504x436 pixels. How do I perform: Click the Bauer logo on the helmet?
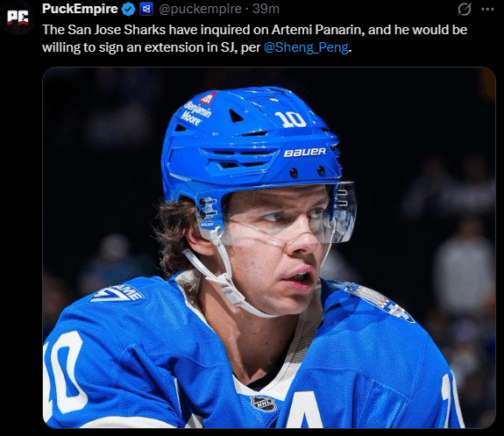pos(305,152)
